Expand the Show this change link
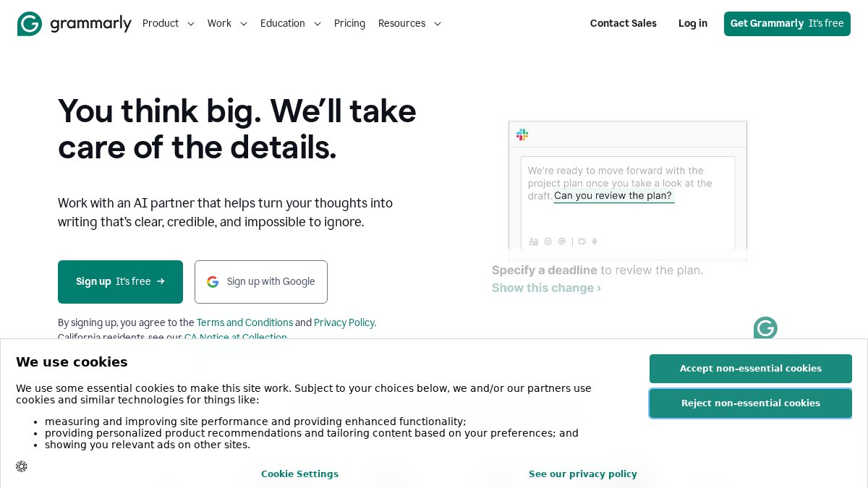Screen dimensions: 868x488 pos(546,288)
